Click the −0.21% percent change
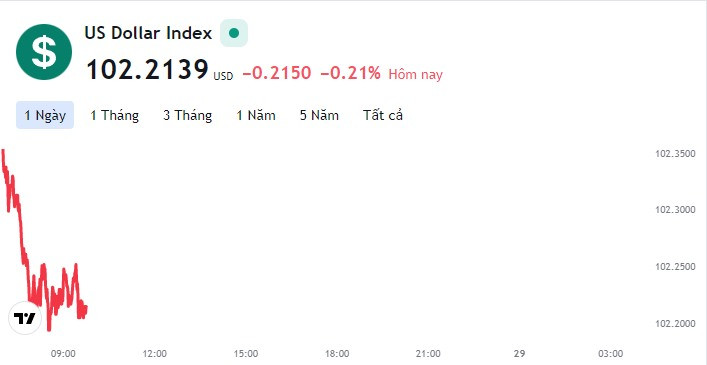This screenshot has height=365, width=707. (x=350, y=73)
